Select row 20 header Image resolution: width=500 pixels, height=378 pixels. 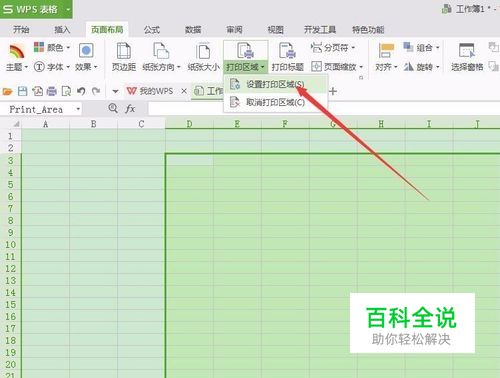[x=10, y=364]
